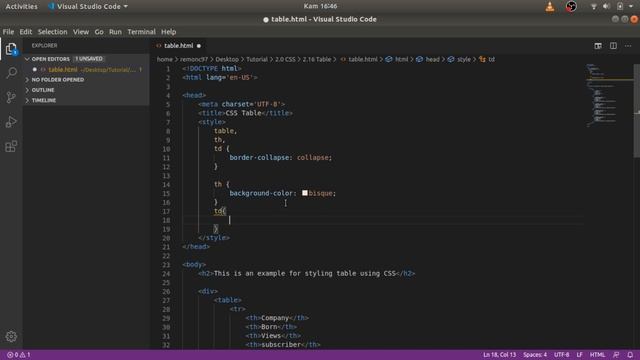This screenshot has width=640, height=360.
Task: Change indentation via Spaces: 4
Action: 535,355
